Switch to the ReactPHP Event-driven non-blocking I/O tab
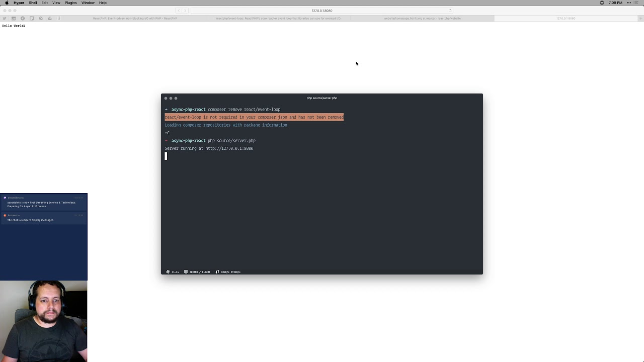This screenshot has height=362, width=644. (135, 18)
